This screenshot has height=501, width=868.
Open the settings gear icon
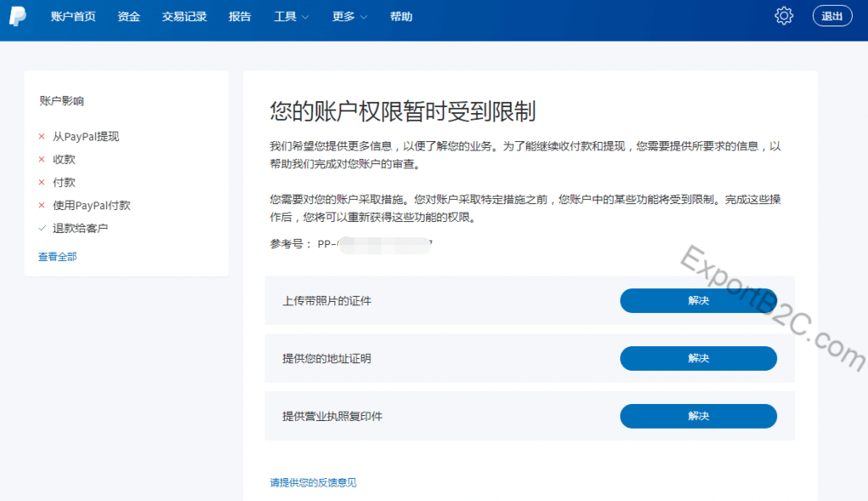pos(783,15)
